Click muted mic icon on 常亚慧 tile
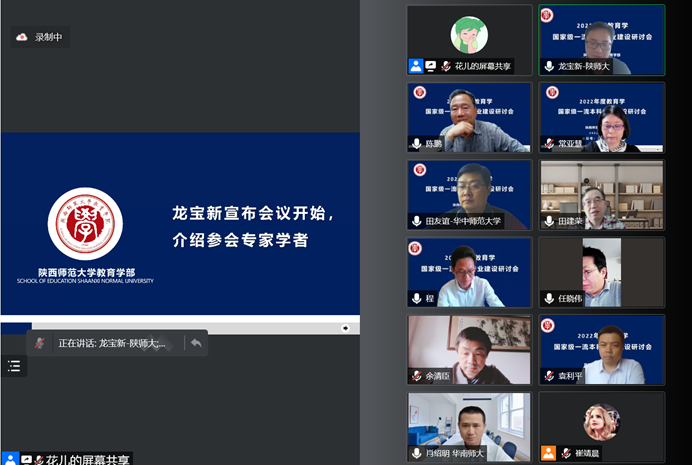 (x=549, y=143)
